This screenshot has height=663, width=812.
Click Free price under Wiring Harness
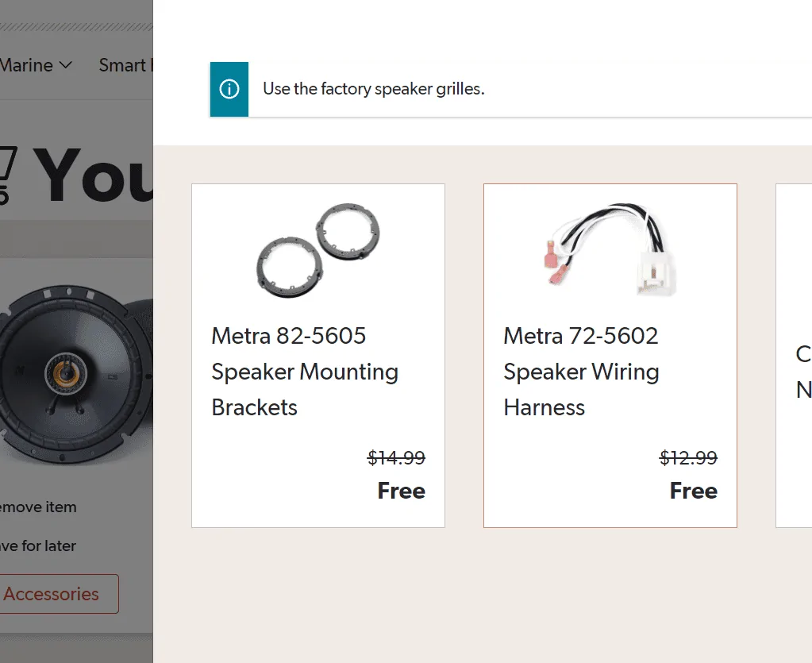click(694, 491)
